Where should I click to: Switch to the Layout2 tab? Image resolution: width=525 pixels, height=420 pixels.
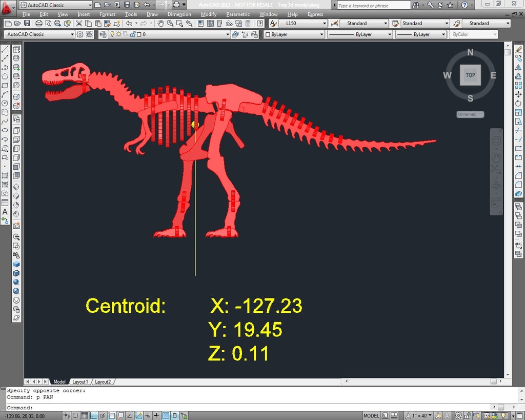(x=103, y=382)
